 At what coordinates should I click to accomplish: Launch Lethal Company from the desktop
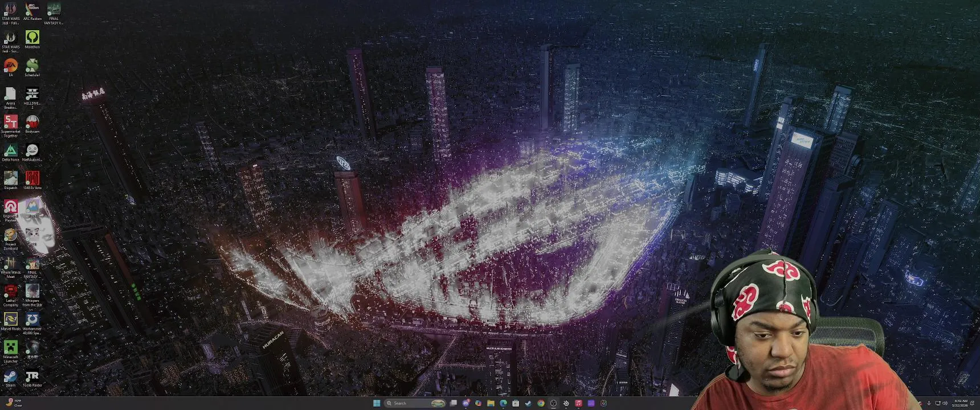coord(10,296)
